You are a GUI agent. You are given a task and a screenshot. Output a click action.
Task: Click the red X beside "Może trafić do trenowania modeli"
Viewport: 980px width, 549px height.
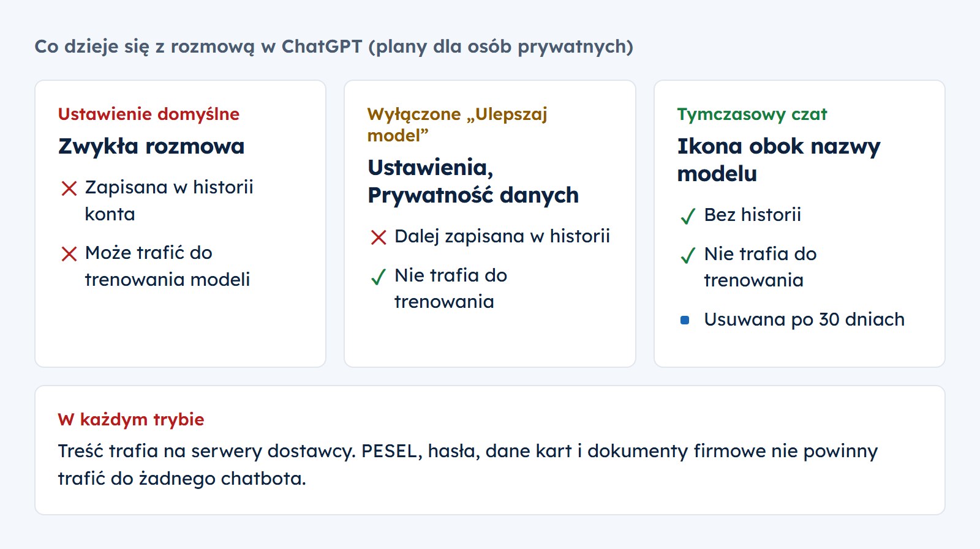(69, 254)
